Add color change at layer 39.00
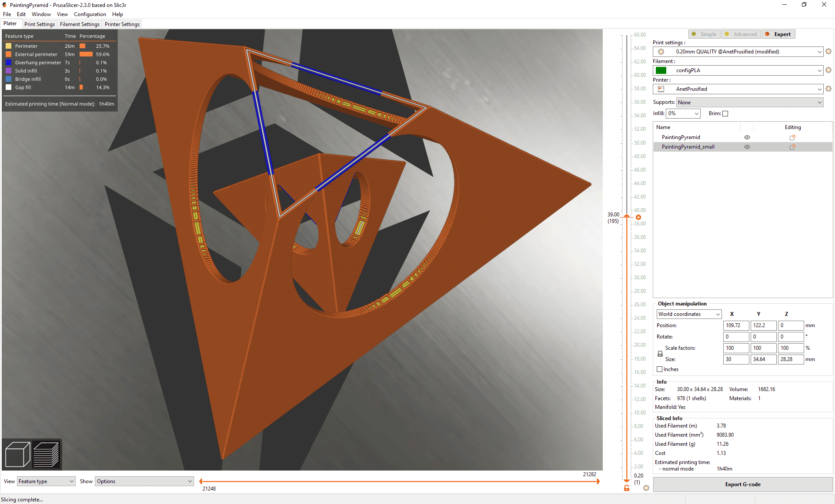The image size is (835, 504). pyautogui.click(x=638, y=217)
